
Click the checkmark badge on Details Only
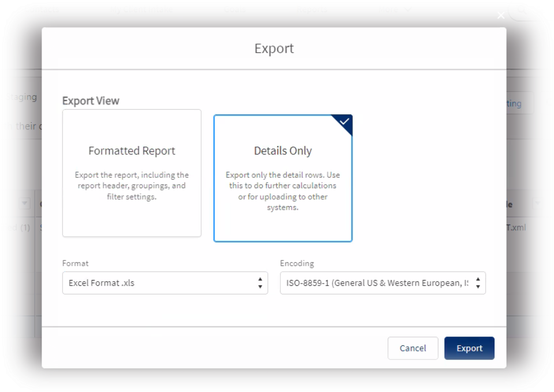[x=344, y=122]
